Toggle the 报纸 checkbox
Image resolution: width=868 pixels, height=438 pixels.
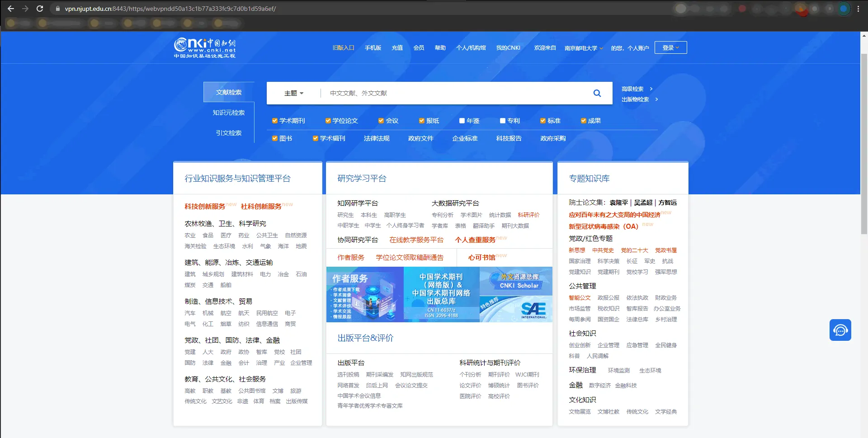[421, 121]
